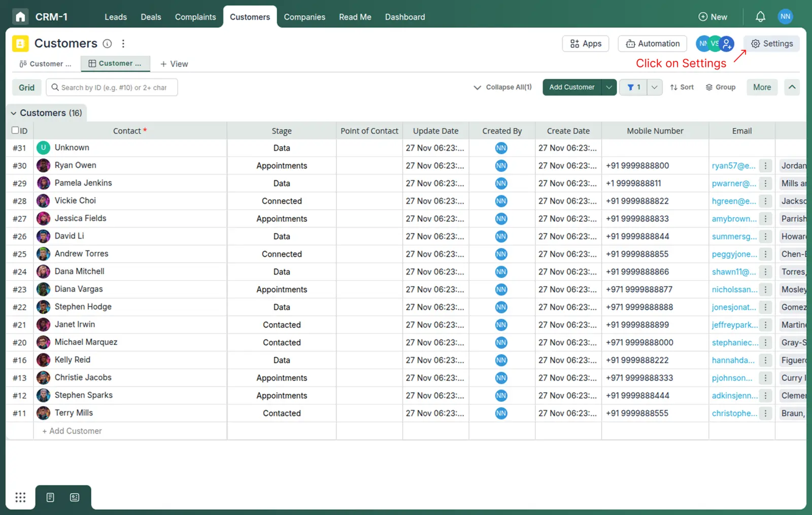Image resolution: width=812 pixels, height=515 pixels.
Task: Expand the filter dropdown arrow
Action: [x=655, y=87]
